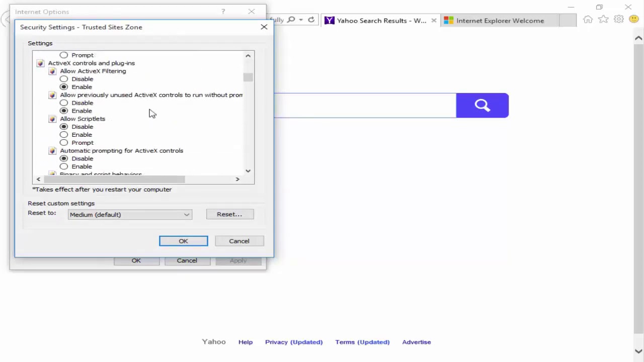Close the Security Settings dialog
This screenshot has height=362, width=644.
(x=264, y=27)
